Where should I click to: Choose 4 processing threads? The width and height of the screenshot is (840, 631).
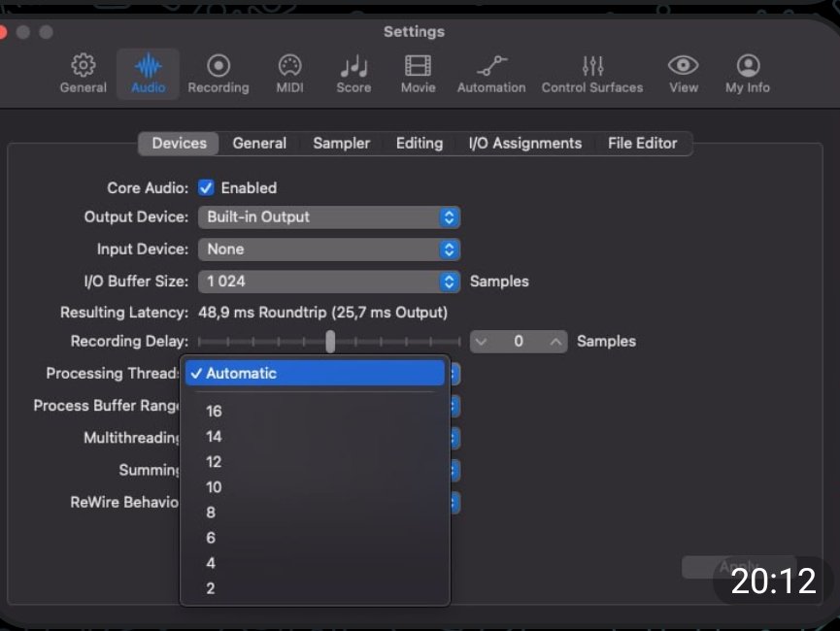click(315, 563)
